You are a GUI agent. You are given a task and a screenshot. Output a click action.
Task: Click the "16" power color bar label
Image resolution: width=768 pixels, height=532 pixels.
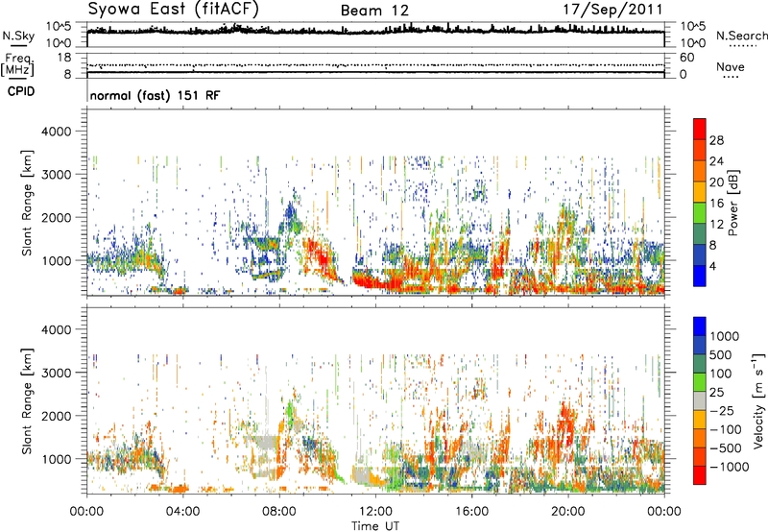point(716,204)
